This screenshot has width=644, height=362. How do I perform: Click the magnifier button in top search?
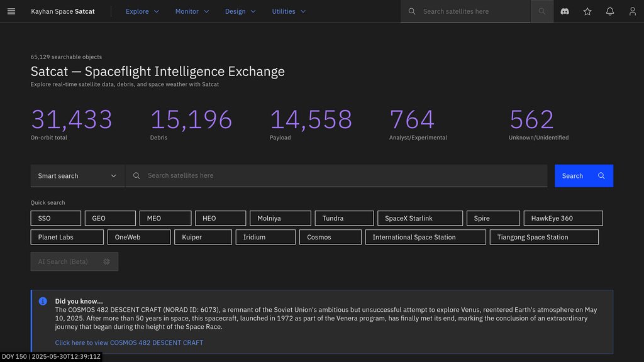[542, 11]
